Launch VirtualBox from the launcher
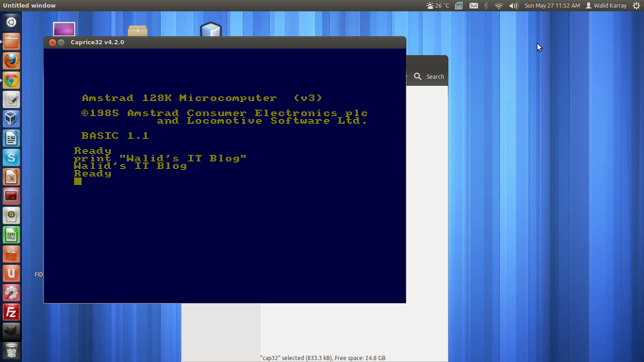 coord(11,119)
